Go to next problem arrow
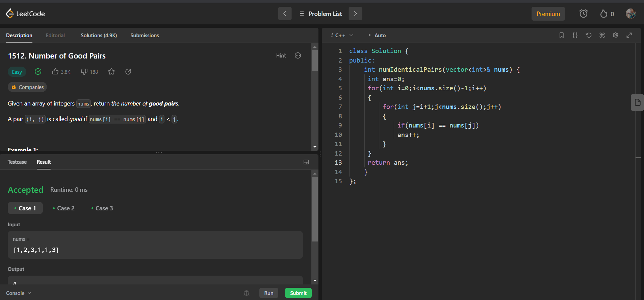This screenshot has height=300, width=644. [x=355, y=14]
